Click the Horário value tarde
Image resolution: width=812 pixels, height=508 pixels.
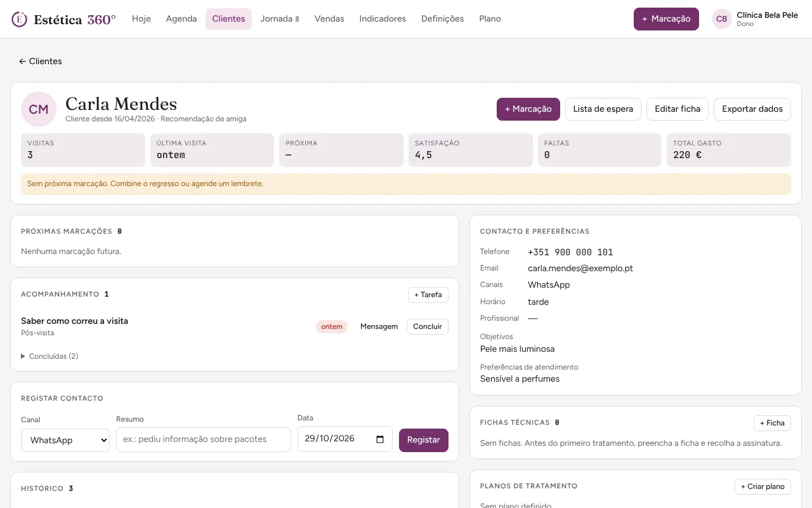click(x=539, y=302)
